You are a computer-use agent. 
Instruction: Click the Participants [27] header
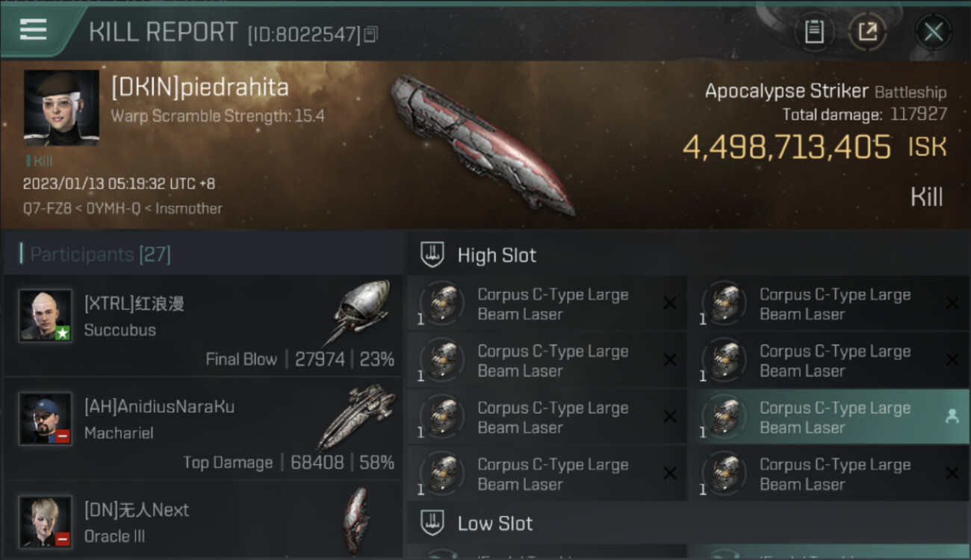coord(100,255)
